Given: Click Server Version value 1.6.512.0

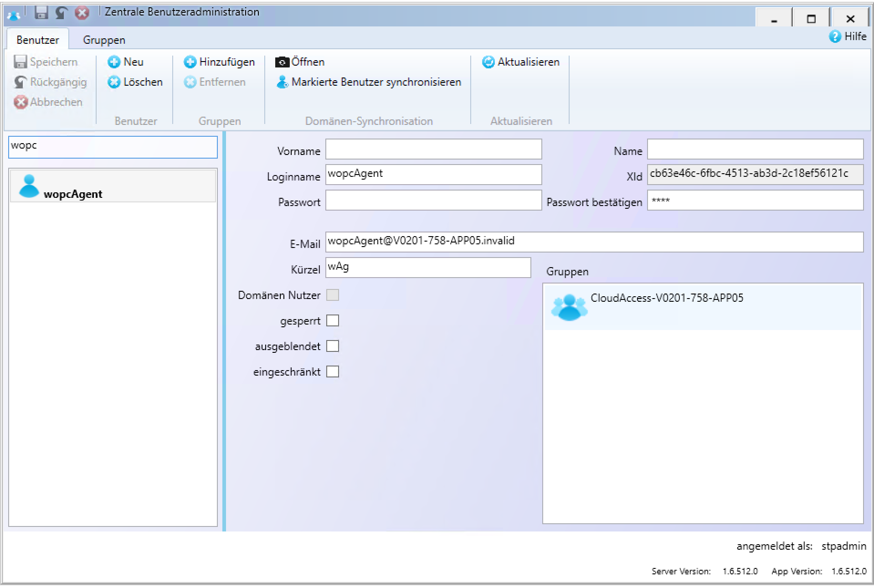Looking at the screenshot, I should [x=740, y=571].
